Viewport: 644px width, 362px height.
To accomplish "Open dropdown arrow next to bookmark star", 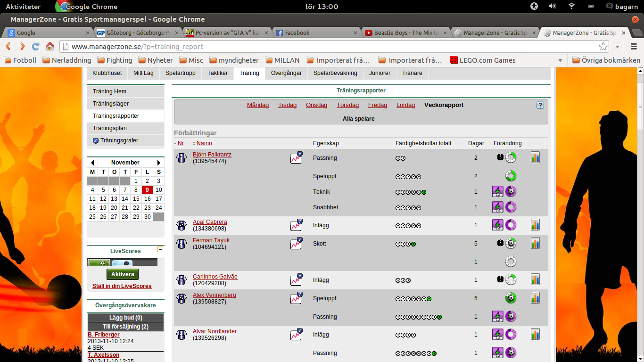I will (x=617, y=47).
